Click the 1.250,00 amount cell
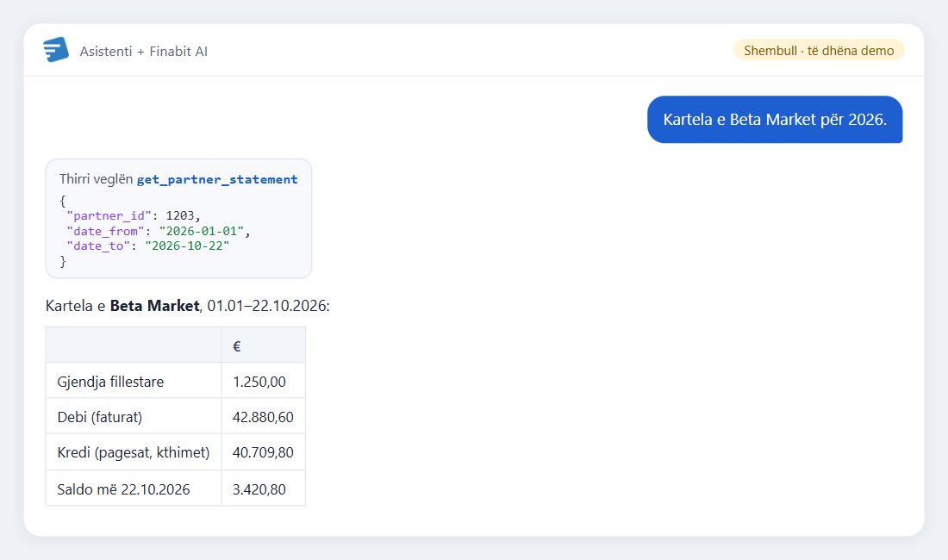This screenshot has width=948, height=560. click(263, 381)
